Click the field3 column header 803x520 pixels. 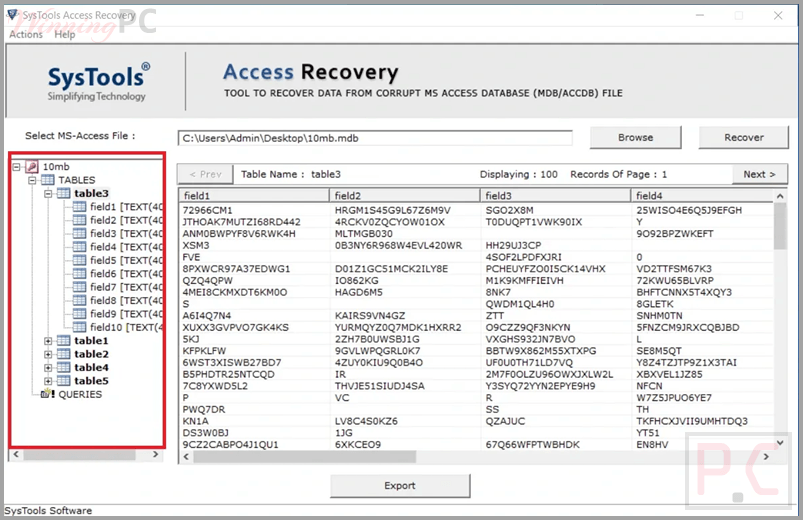tap(556, 196)
